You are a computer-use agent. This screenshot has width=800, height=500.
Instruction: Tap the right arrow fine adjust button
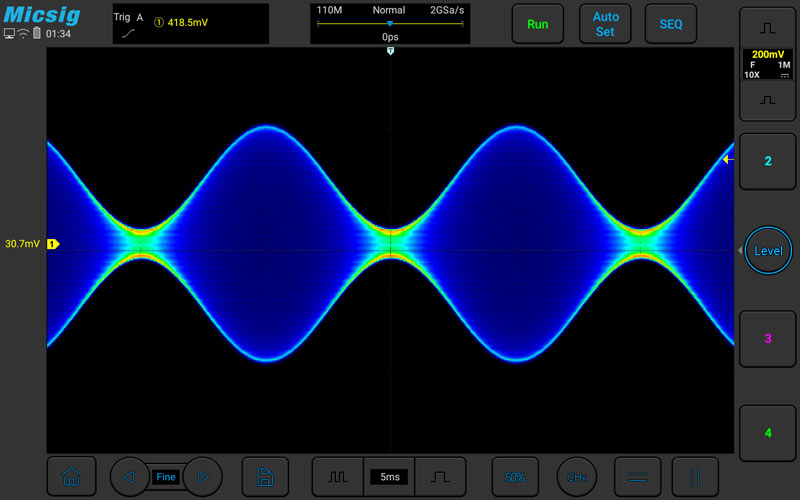203,477
